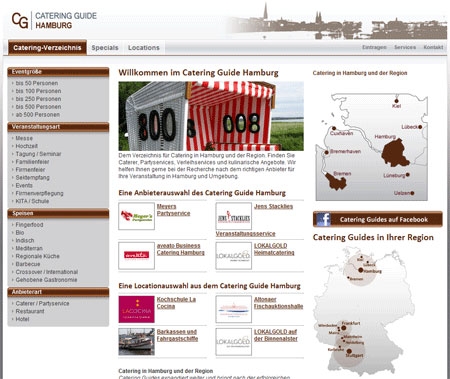This screenshot has height=379, width=450.
Task: Click Bremen region on the regional map
Action: point(336,181)
